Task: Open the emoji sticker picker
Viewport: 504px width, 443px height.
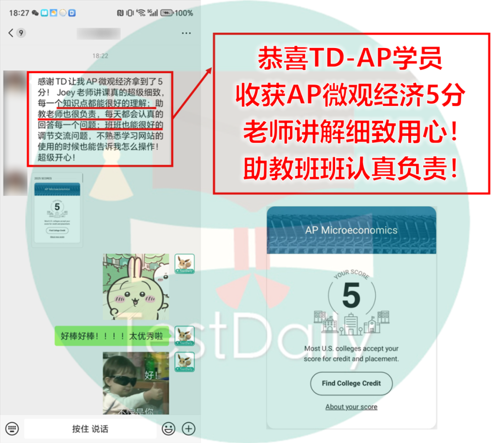Action: 168,429
